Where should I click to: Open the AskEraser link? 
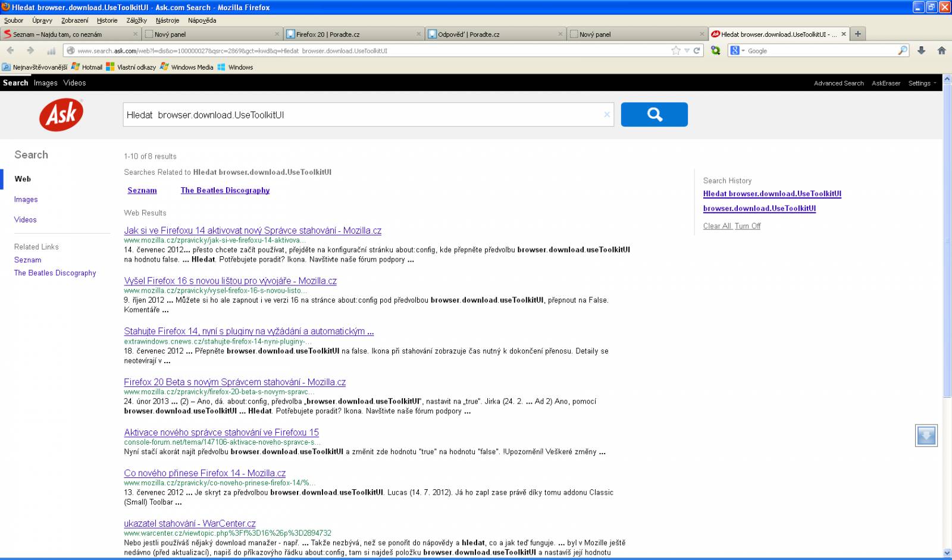point(886,83)
